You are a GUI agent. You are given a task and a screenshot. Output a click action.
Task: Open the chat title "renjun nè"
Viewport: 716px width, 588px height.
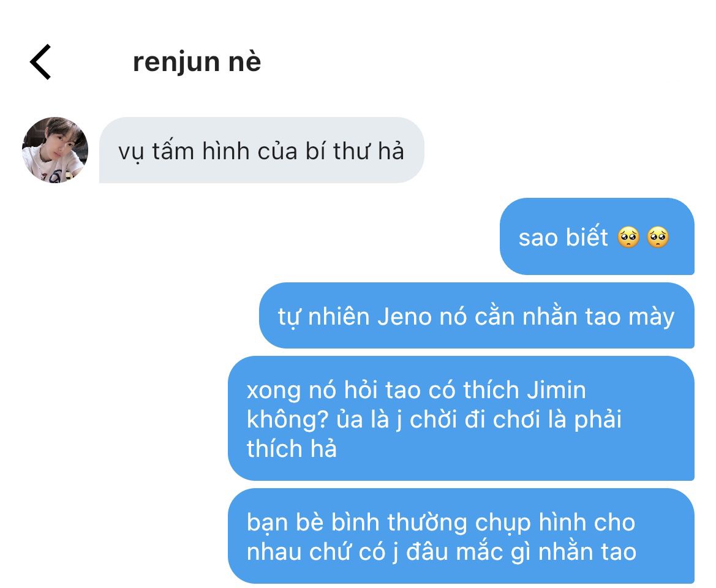click(197, 62)
